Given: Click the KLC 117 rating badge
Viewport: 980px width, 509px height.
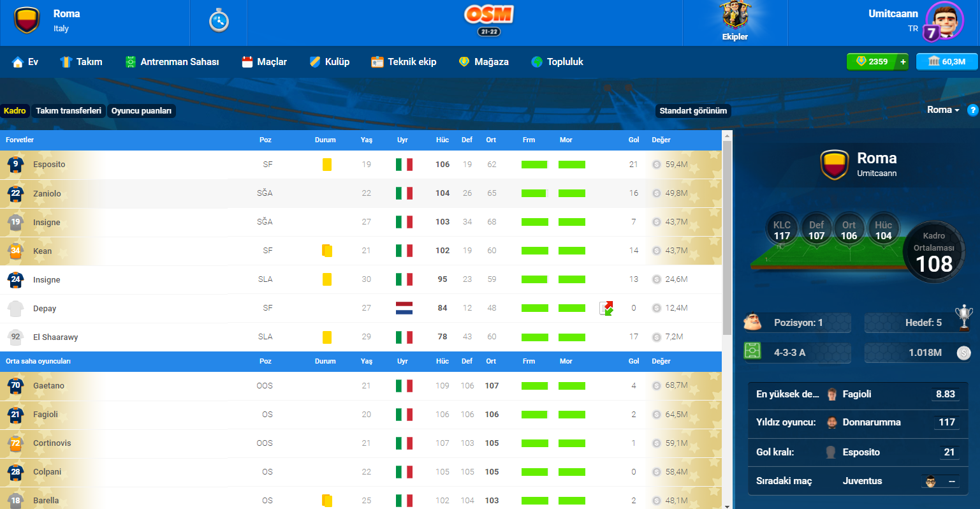Looking at the screenshot, I should [x=782, y=230].
